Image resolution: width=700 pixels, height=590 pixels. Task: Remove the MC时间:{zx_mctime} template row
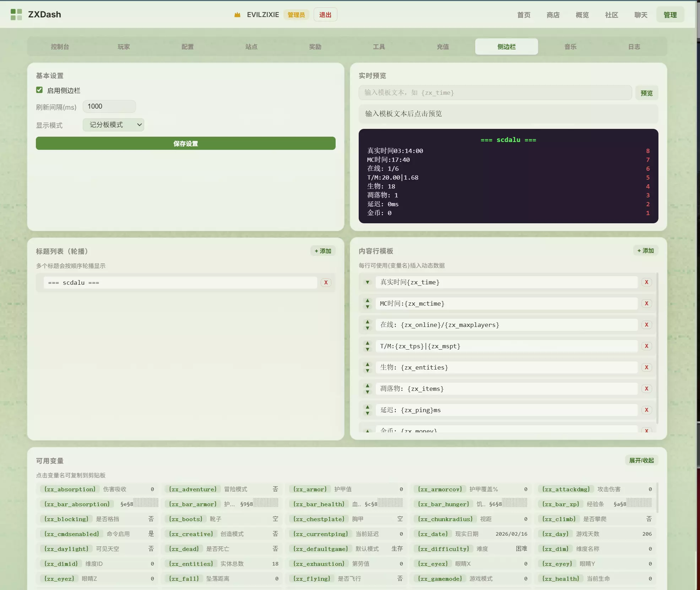click(x=646, y=304)
